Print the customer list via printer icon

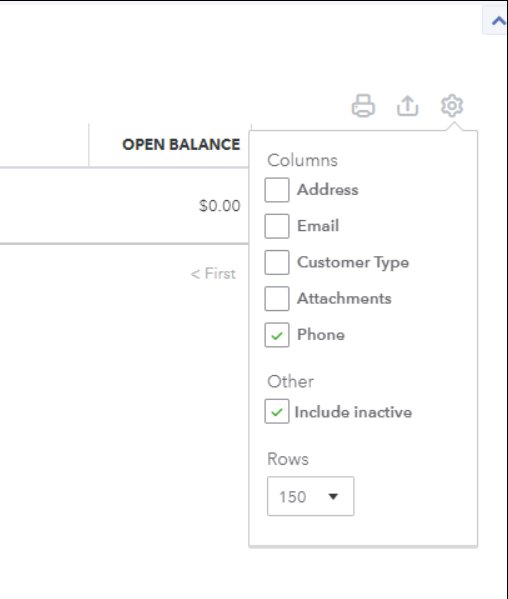[363, 105]
